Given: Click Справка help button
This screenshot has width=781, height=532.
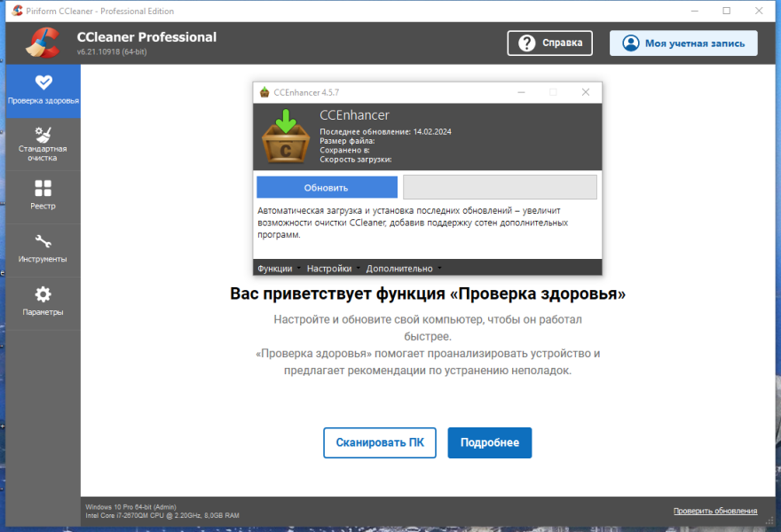Looking at the screenshot, I should click(549, 43).
